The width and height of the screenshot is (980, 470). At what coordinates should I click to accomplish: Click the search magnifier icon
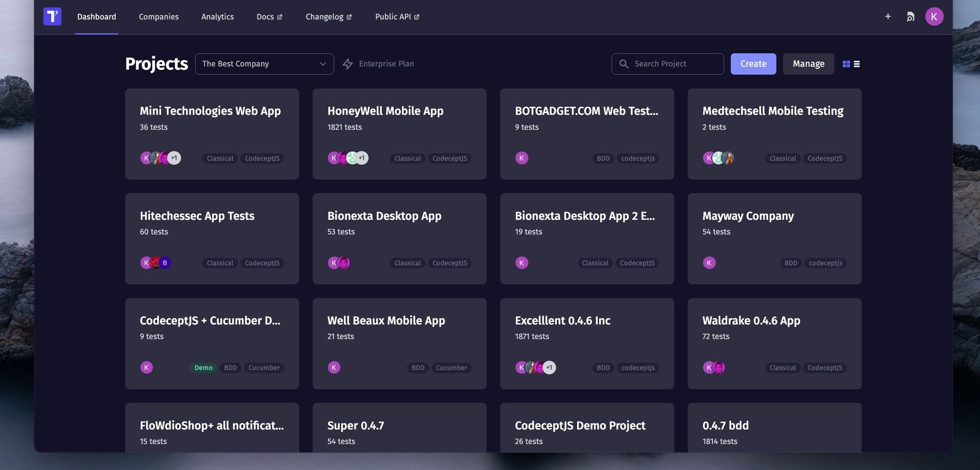pyautogui.click(x=624, y=64)
